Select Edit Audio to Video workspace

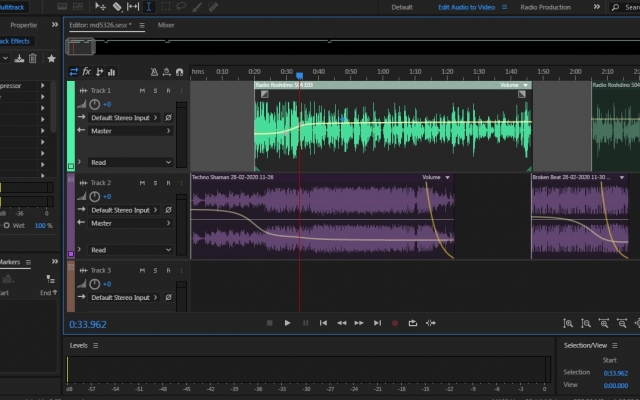click(467, 7)
